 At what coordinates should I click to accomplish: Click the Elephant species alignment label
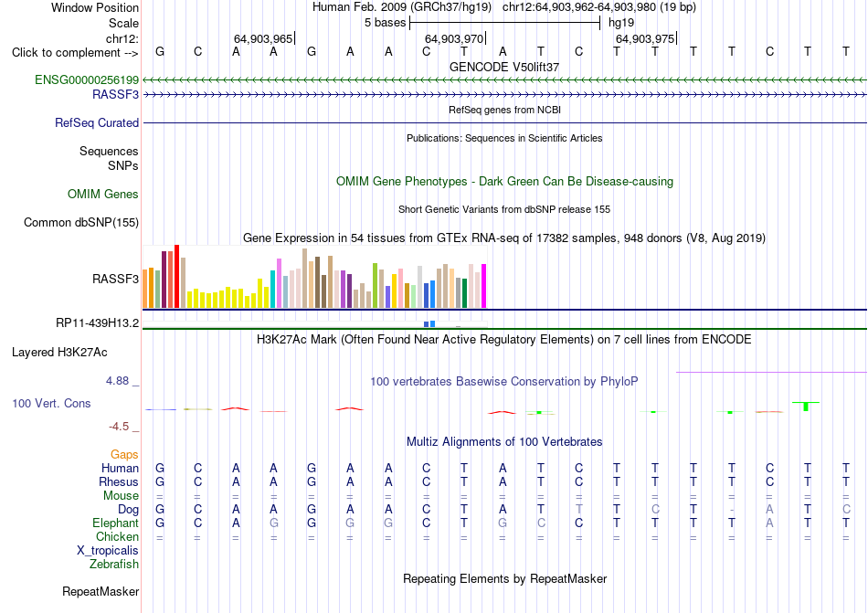point(115,523)
